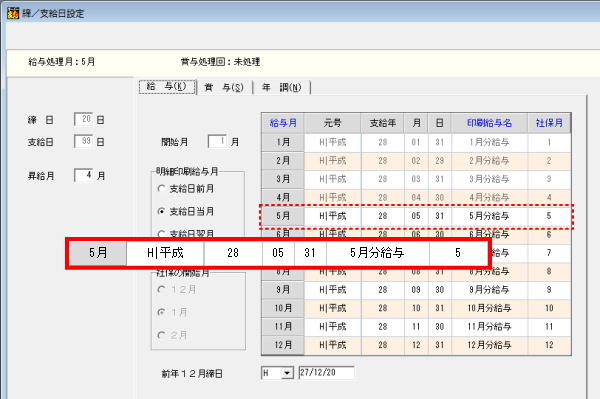Screen dimensions: 600x399
Task: Focus the 締日 day input field
Action: [83, 119]
